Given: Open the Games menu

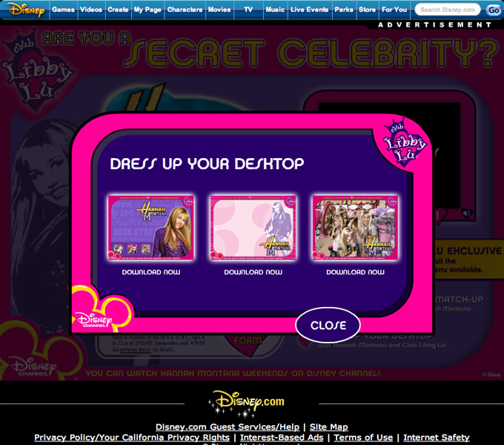Looking at the screenshot, I should tap(63, 10).
